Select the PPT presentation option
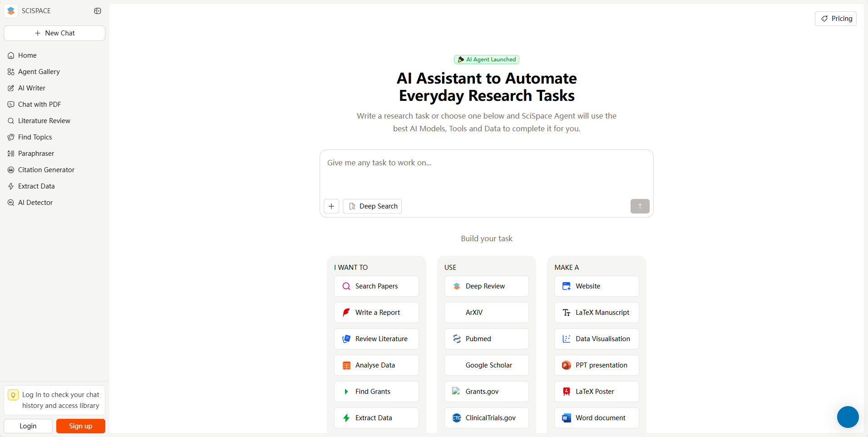 (x=597, y=365)
